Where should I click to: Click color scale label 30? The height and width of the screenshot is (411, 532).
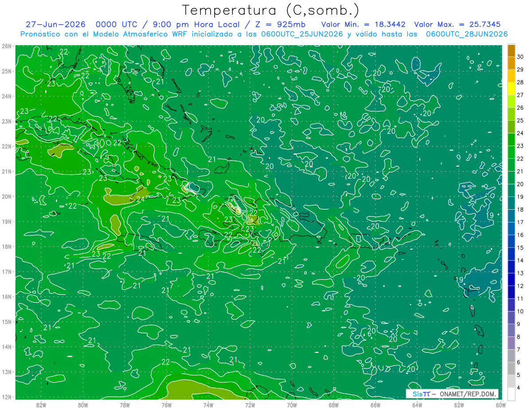point(520,57)
